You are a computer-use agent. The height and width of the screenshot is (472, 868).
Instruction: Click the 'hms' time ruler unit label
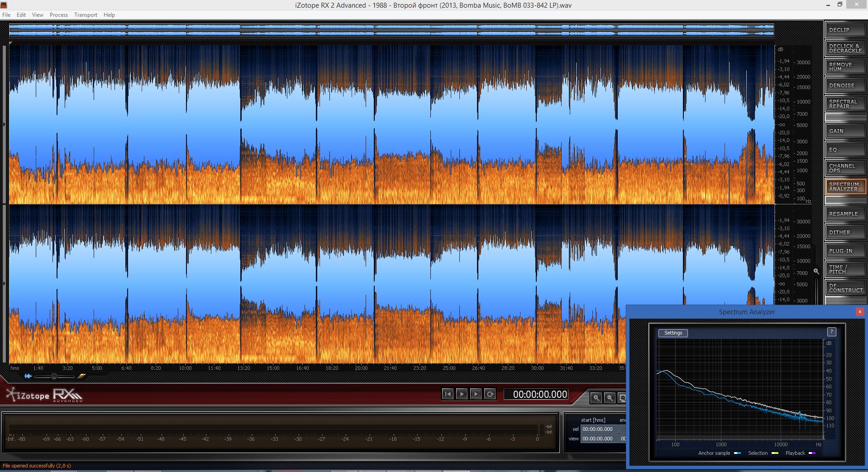tap(15, 368)
